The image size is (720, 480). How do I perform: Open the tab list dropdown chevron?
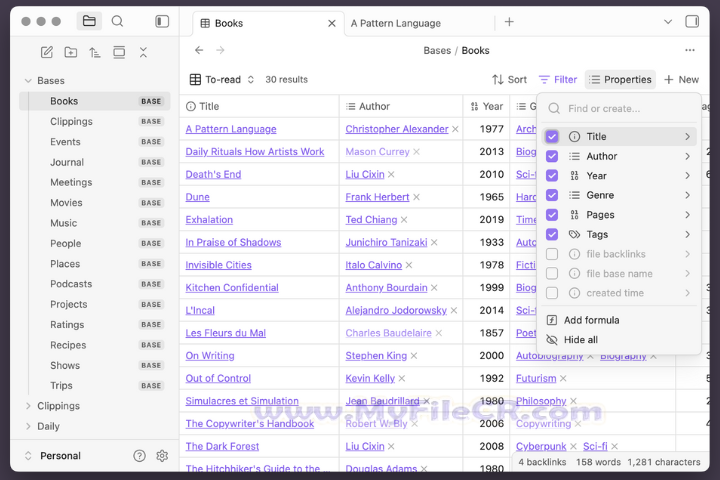coord(668,22)
